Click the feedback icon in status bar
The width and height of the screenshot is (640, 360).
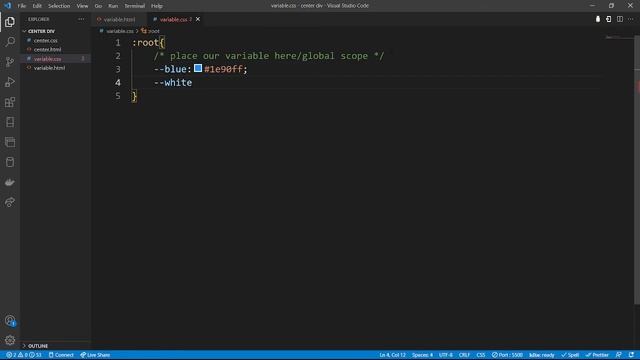[619, 355]
